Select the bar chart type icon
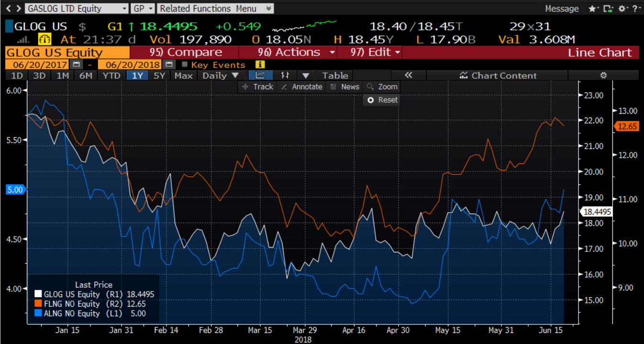644x344 pixels. (285, 75)
